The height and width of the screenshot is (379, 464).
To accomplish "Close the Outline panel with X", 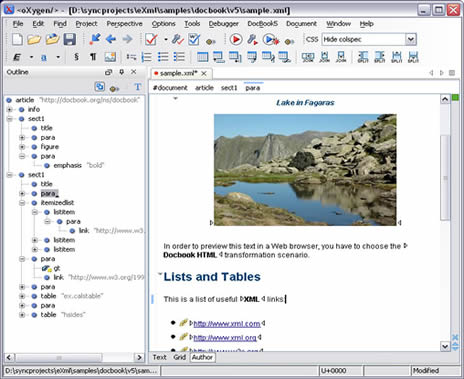I will 134,72.
